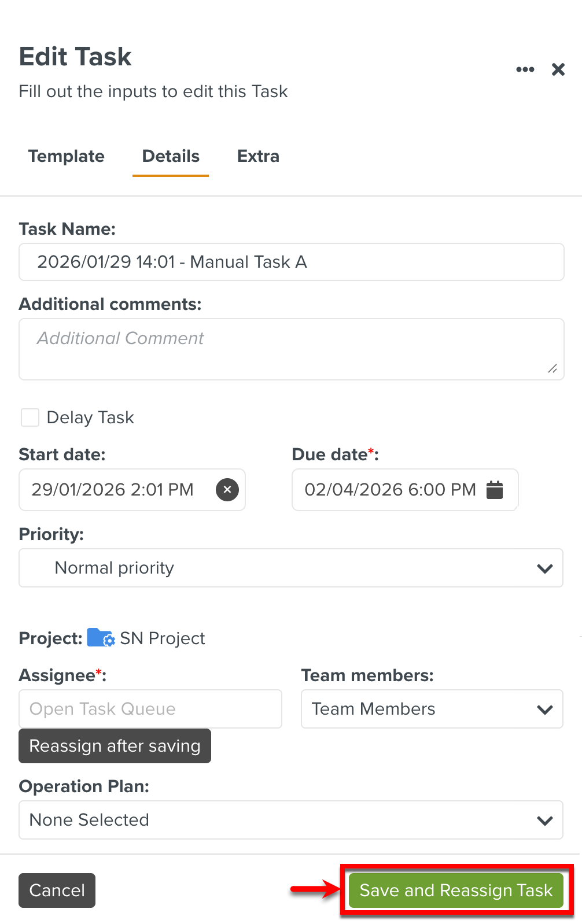Screen dimensions: 582x924
Task: Enable the Delay Task checkbox
Action: tap(30, 417)
